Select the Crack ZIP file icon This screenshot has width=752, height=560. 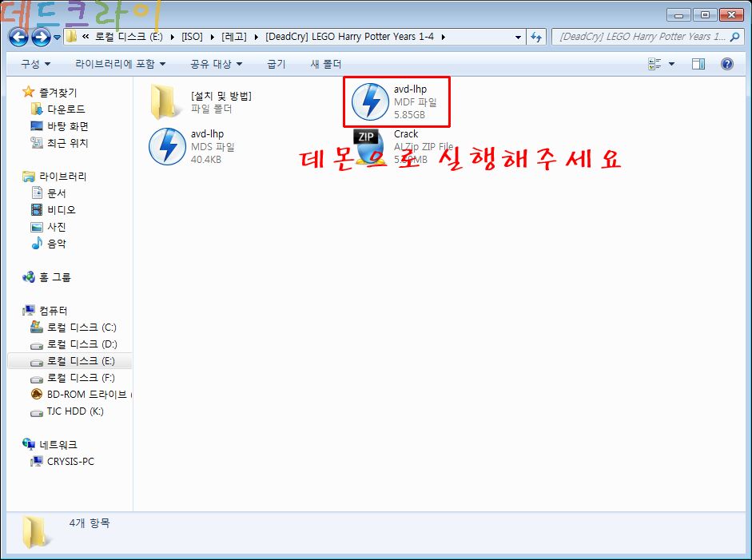coord(370,146)
